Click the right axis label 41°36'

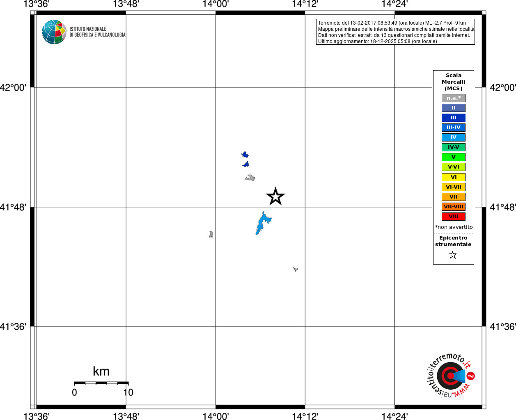click(x=503, y=326)
